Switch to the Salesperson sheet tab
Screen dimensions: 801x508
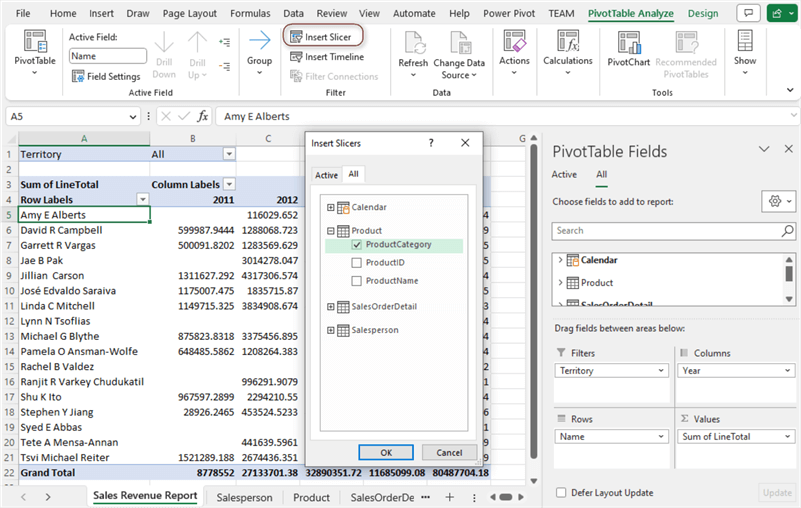click(x=244, y=497)
